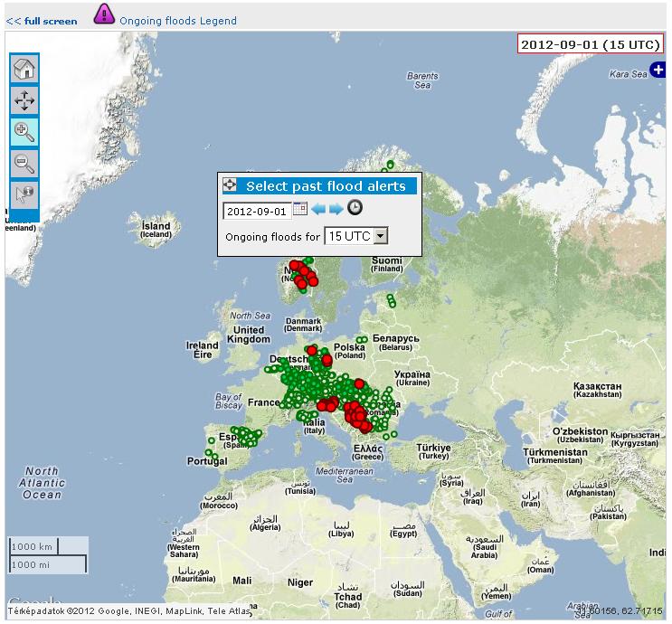Click the North Sea label

pos(251,316)
